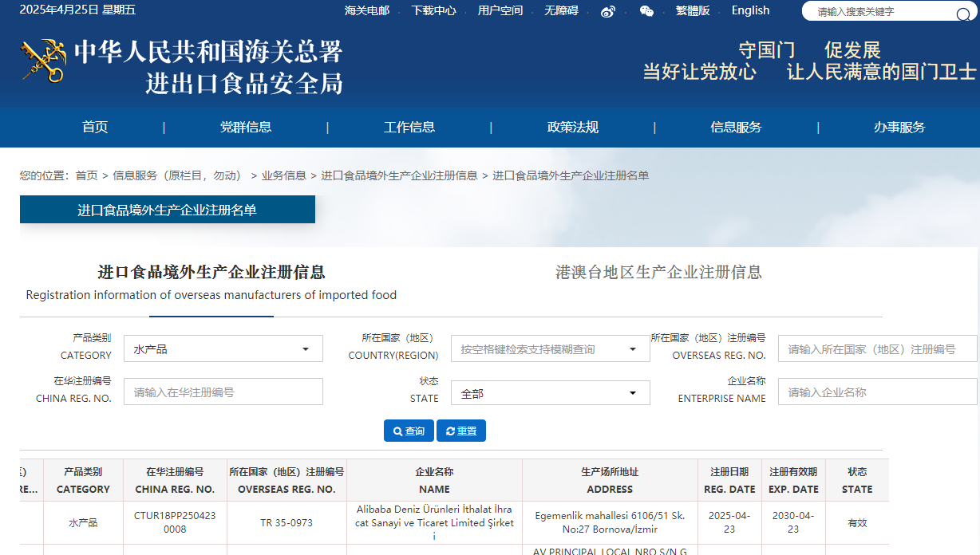This screenshot has height=555, width=980.
Task: Click the overseas registration number field
Action: click(x=877, y=349)
